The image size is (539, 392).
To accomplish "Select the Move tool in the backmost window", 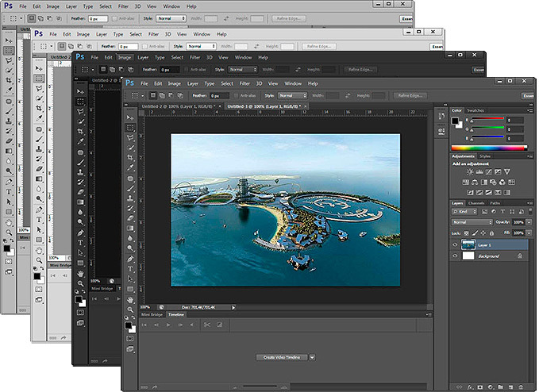I will (9, 40).
